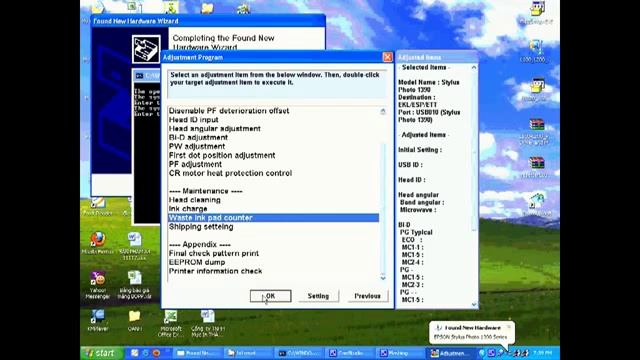This screenshot has width=640, height=360.
Task: Open the second icon in the right desktop column
Action: coord(536,47)
